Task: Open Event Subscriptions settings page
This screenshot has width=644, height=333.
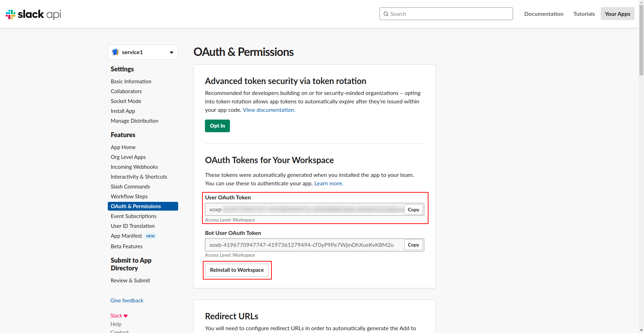Action: [133, 216]
